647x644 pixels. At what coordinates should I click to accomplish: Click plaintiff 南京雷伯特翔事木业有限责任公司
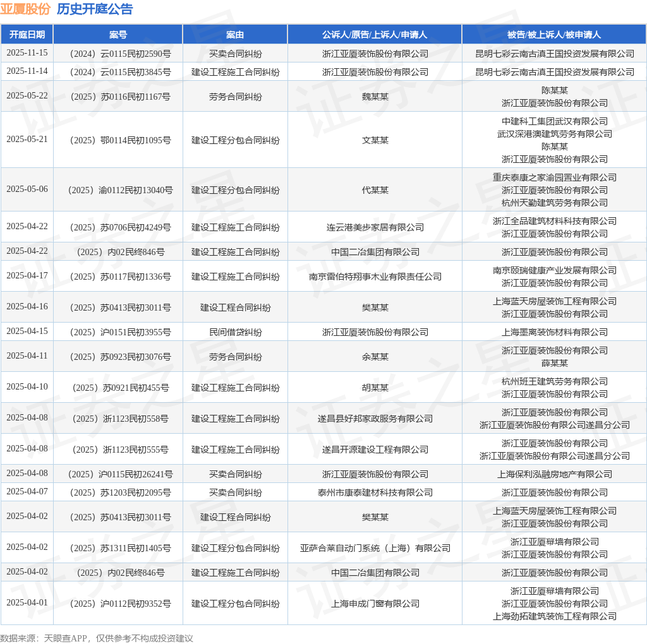(375, 277)
